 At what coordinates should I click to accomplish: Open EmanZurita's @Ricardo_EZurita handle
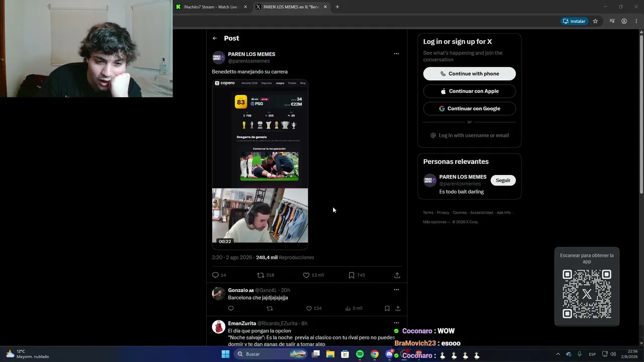pyautogui.click(x=278, y=323)
